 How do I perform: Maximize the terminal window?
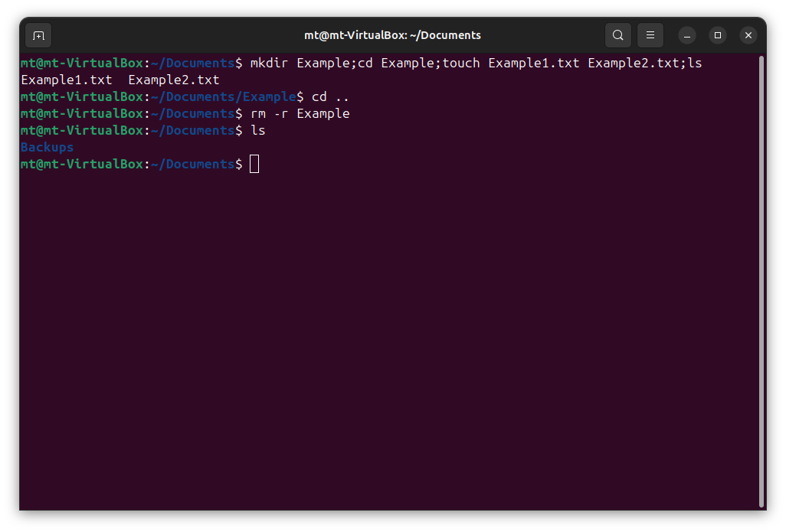click(x=718, y=35)
